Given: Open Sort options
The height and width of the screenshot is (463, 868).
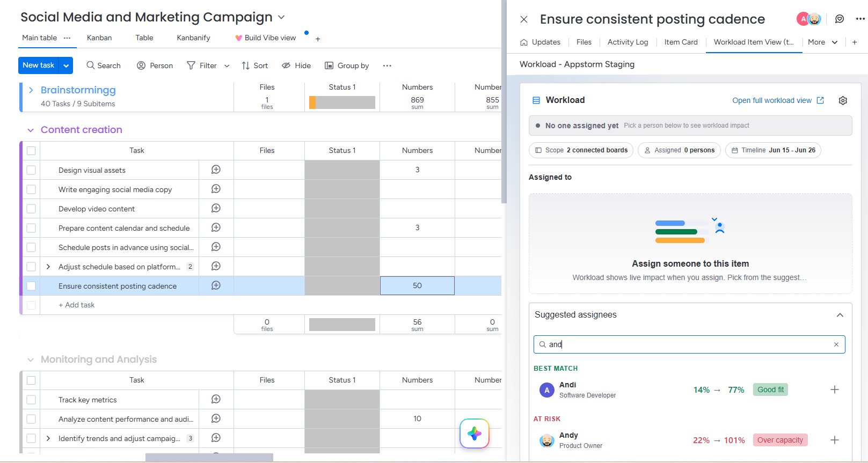Looking at the screenshot, I should click(x=254, y=65).
